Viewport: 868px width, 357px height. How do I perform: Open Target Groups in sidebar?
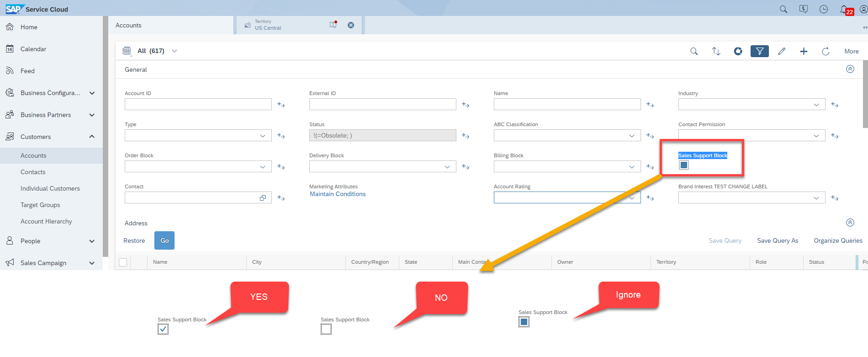pos(40,205)
